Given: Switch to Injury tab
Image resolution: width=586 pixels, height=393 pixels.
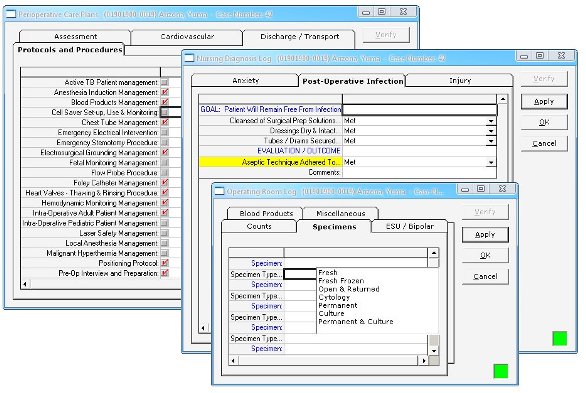Looking at the screenshot, I should (460, 80).
